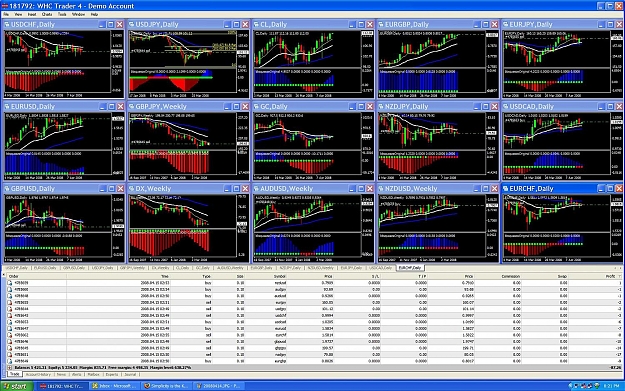Click the GBPJPY,Weekly chart window title icon
Image resolution: width=625 pixels, height=391 pixels.
tap(132, 106)
